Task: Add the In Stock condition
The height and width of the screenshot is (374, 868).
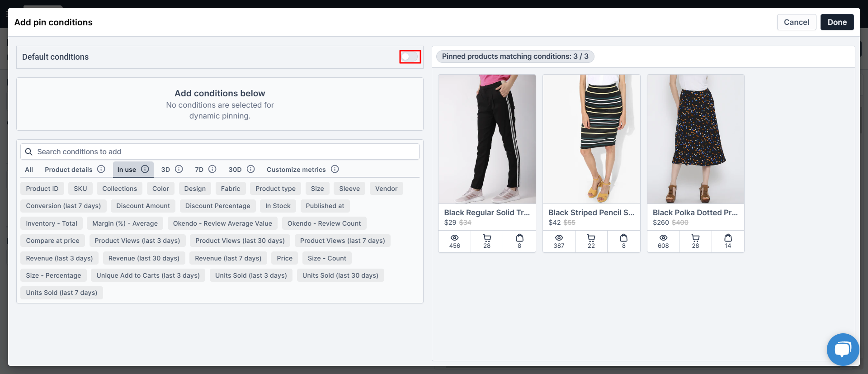Action: coord(278,206)
